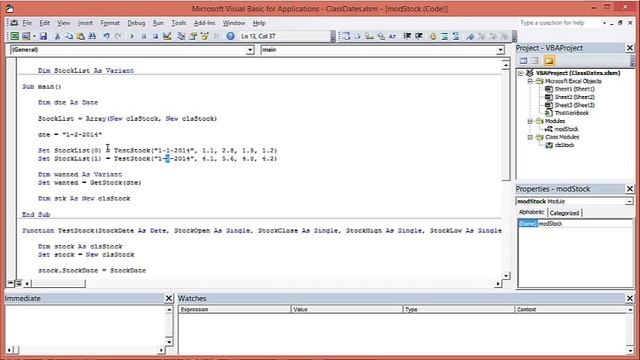Collapse the VBAProject (ClassDates.xlsm) tree node
The image size is (640, 360).
tap(521, 73)
